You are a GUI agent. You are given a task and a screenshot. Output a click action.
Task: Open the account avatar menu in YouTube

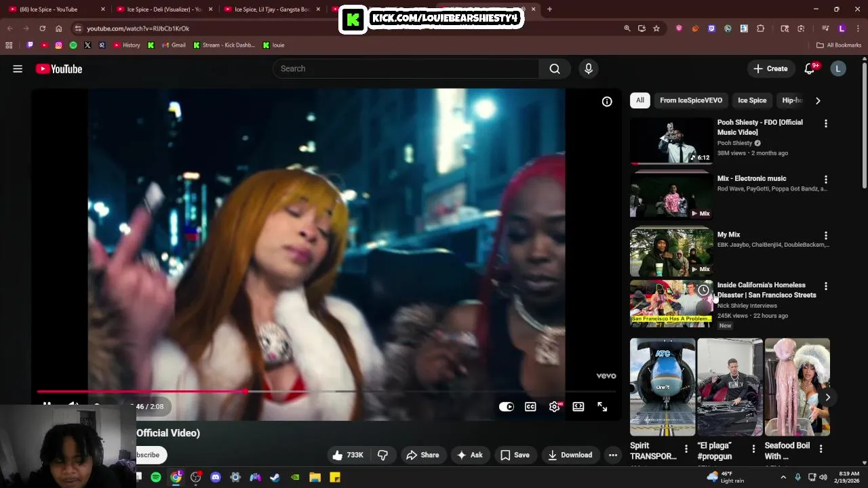pos(838,68)
